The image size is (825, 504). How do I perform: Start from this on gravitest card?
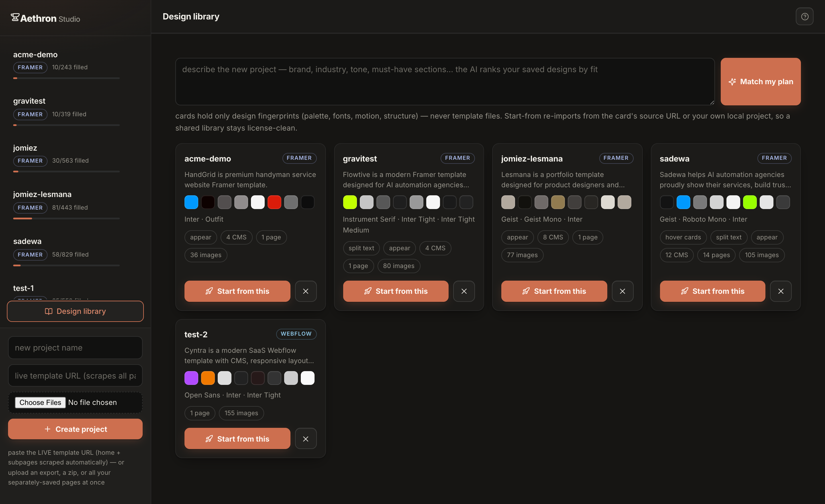point(395,291)
